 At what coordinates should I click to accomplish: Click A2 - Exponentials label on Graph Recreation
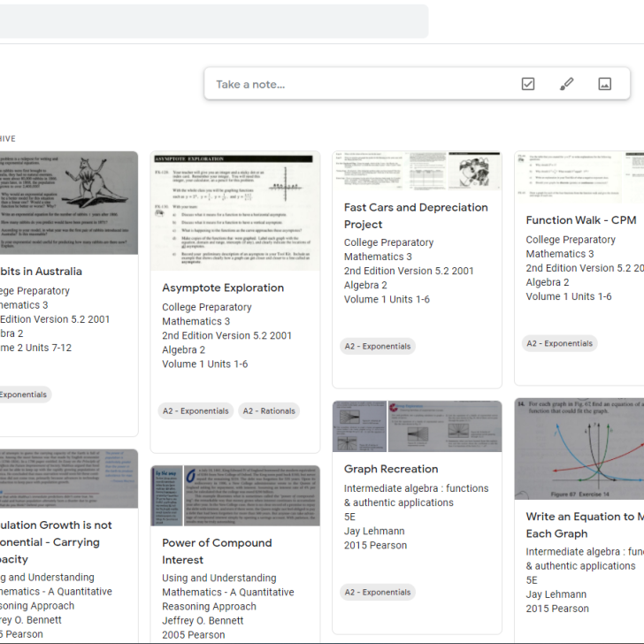(378, 593)
